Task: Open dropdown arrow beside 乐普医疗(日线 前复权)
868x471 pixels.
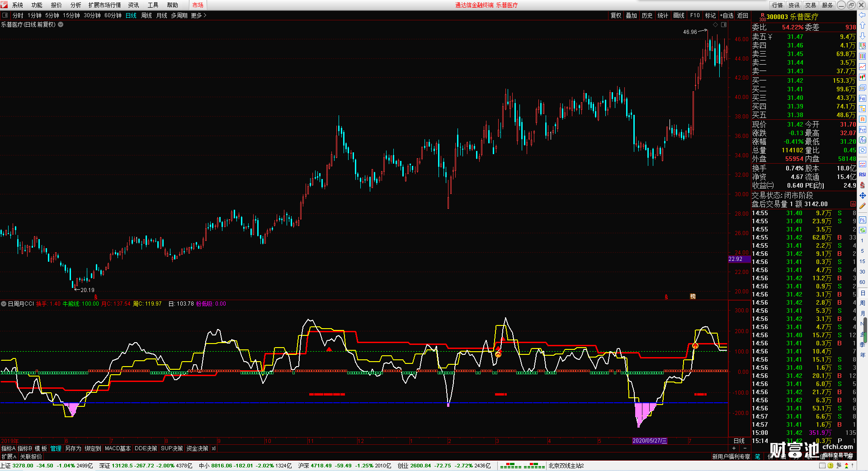Action: pos(61,25)
